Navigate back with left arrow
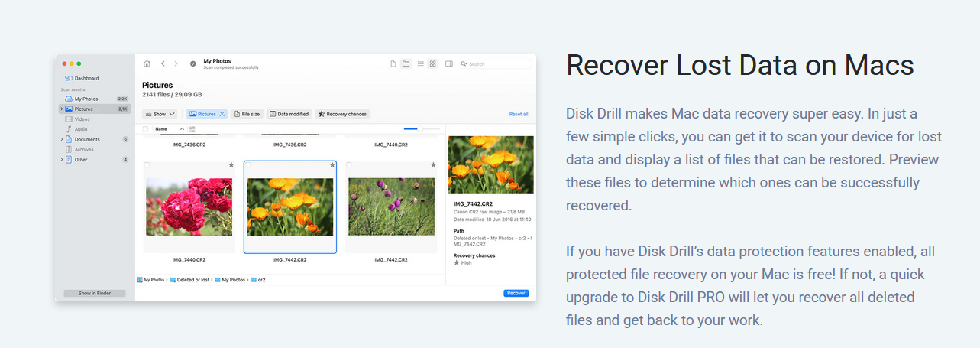 (163, 63)
